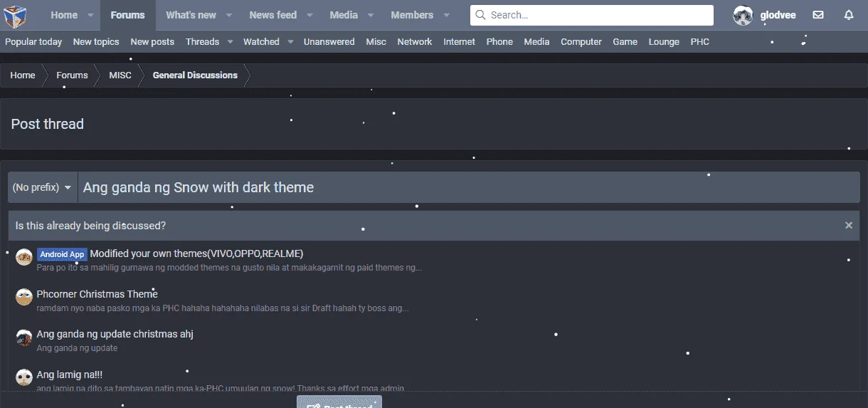Click the Android App prefix label
This screenshot has height=408, width=868.
pos(62,254)
